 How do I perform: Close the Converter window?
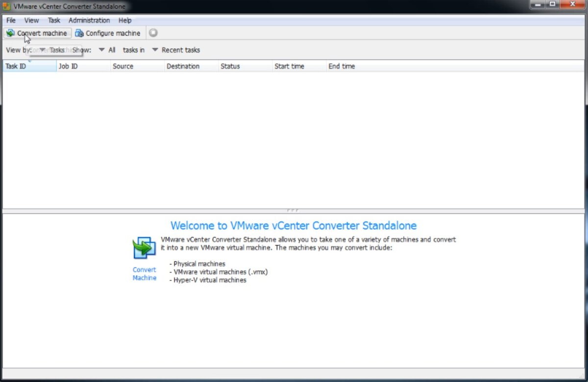(x=571, y=4)
